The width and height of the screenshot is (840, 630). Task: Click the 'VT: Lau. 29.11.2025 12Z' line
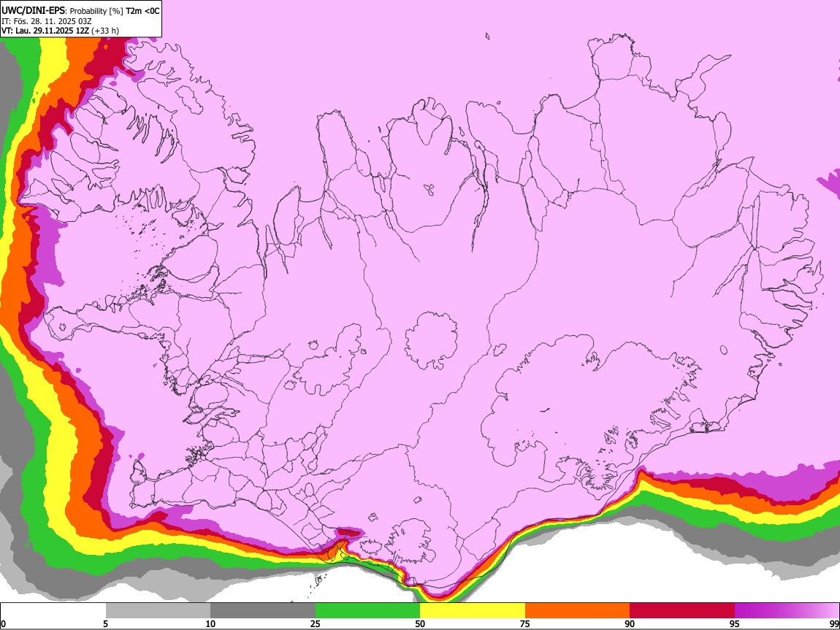point(45,31)
